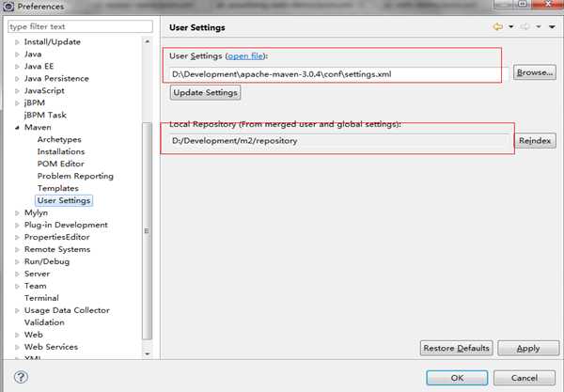The width and height of the screenshot is (564, 392).
Task: Click Restore Defaults
Action: [457, 348]
